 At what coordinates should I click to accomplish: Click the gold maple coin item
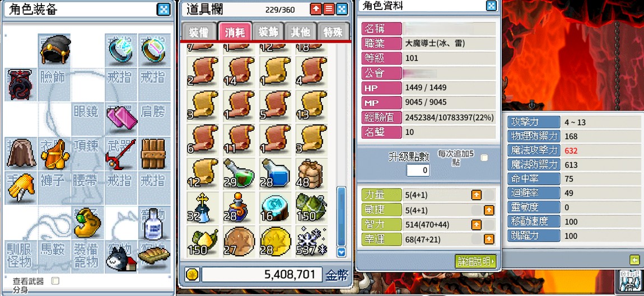click(276, 241)
